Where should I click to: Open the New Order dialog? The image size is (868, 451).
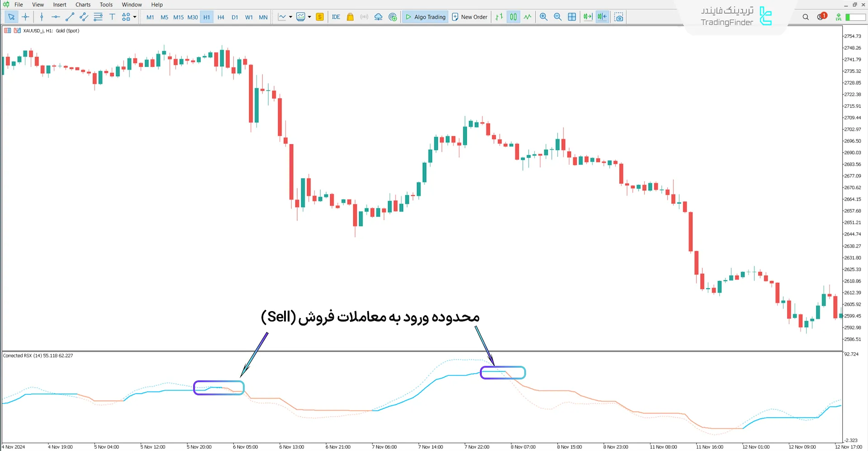tap(470, 17)
